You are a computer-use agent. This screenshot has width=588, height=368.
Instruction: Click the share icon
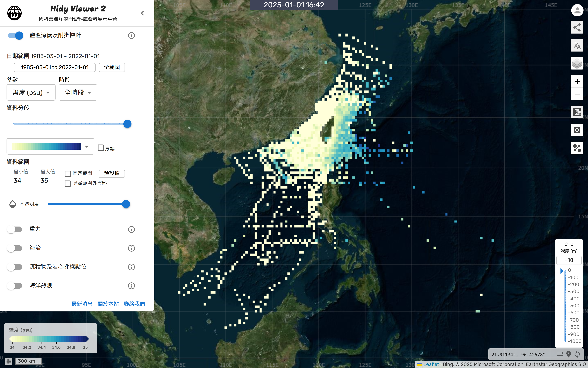[x=577, y=27]
